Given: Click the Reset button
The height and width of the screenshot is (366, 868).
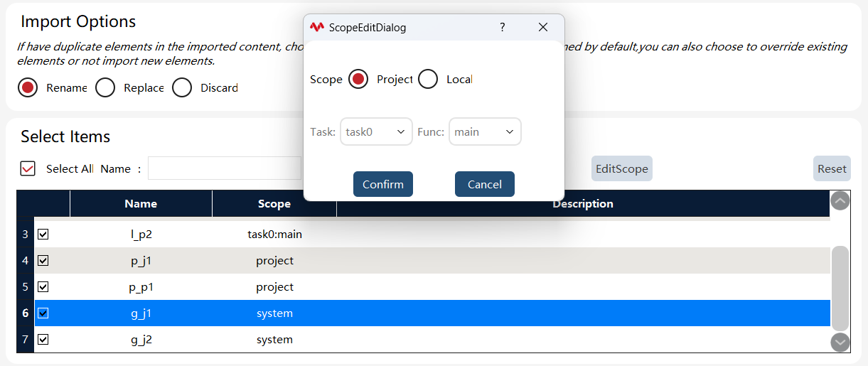Looking at the screenshot, I should pos(832,168).
